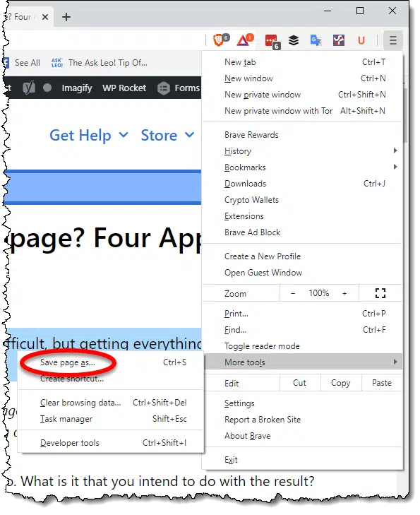Select Report a Broken Site
The height and width of the screenshot is (515, 420).
click(x=302, y=420)
